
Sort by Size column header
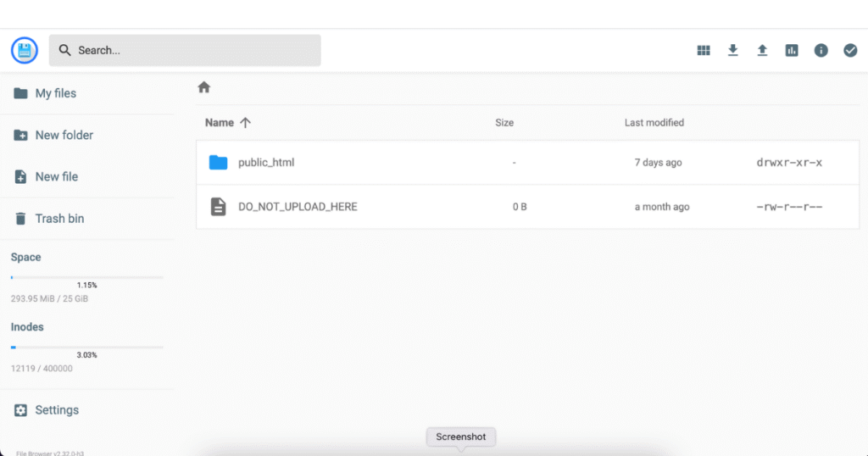click(x=504, y=123)
